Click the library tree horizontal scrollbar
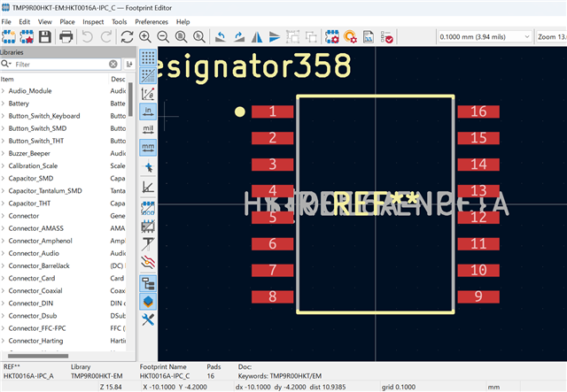 point(38,356)
